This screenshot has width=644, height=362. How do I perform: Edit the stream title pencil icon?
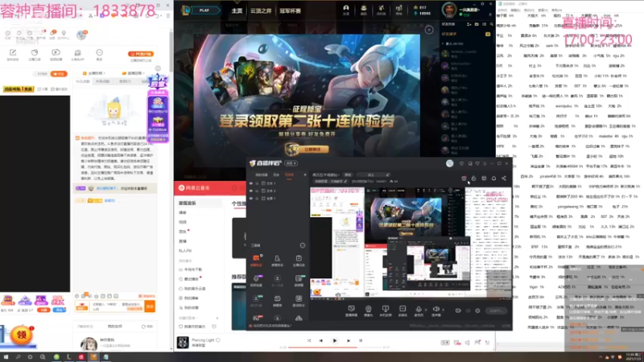387,175
